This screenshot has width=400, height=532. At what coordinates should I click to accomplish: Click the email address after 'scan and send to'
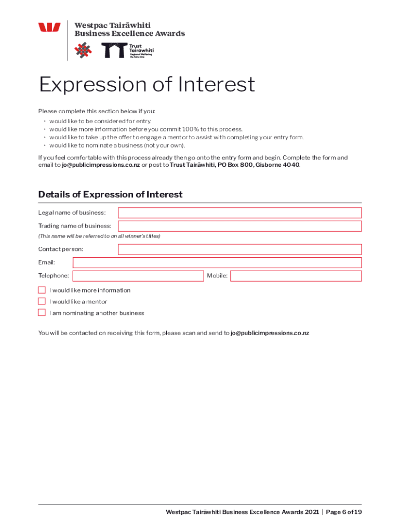click(x=270, y=333)
